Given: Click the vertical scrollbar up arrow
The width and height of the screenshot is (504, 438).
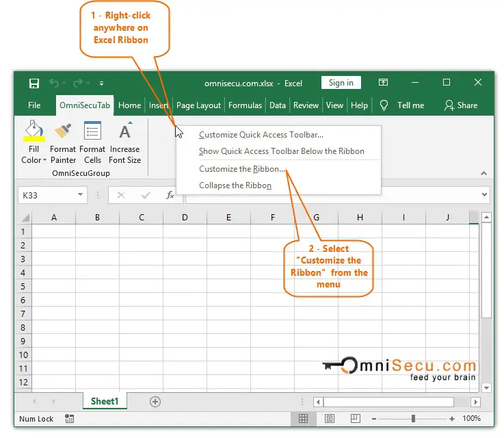Looking at the screenshot, I should pos(486,218).
